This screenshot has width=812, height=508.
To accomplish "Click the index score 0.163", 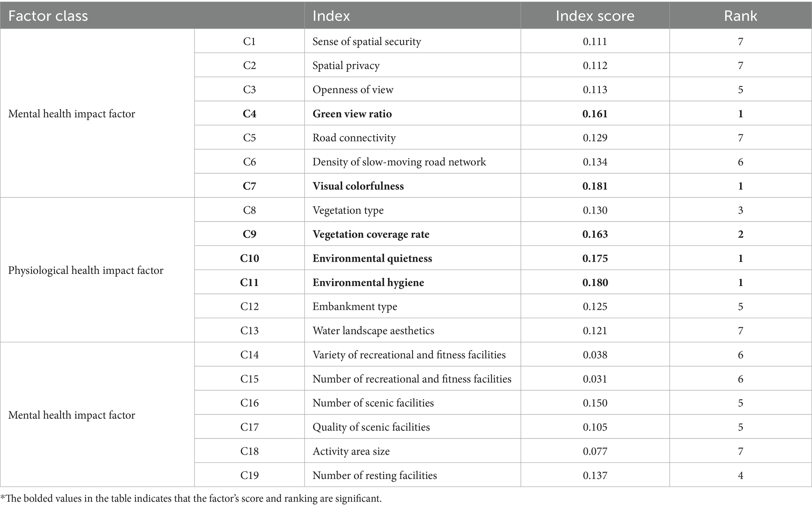I will pyautogui.click(x=595, y=234).
